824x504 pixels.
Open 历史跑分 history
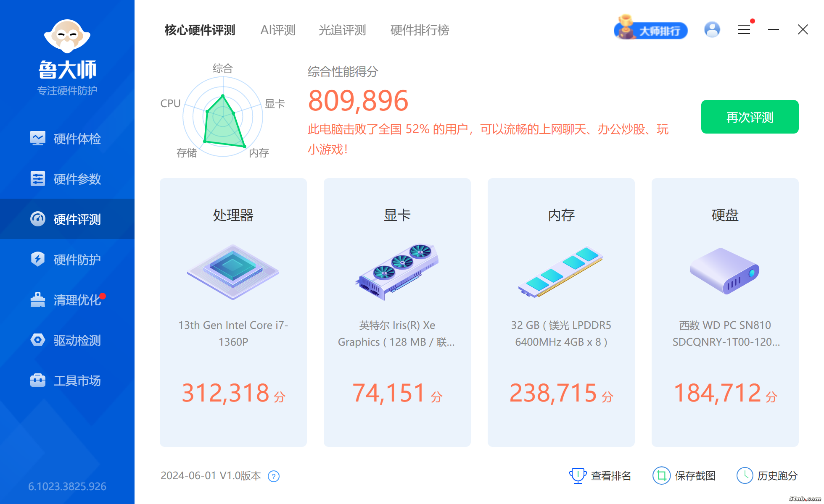coord(767,476)
